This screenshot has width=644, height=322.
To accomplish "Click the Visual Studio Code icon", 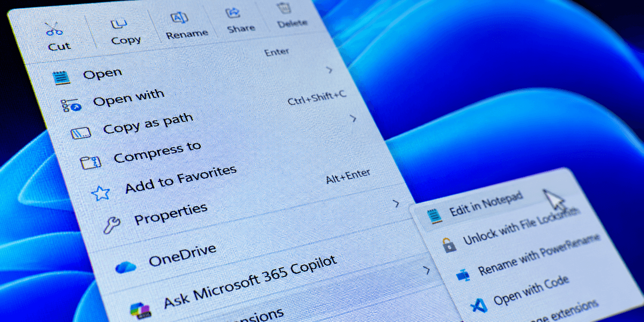I will coord(478,306).
